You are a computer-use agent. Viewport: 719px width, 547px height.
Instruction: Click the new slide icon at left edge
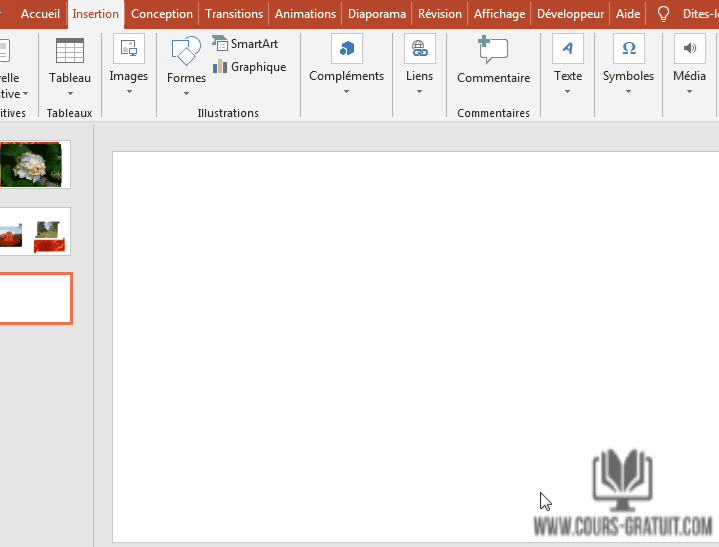click(4, 50)
